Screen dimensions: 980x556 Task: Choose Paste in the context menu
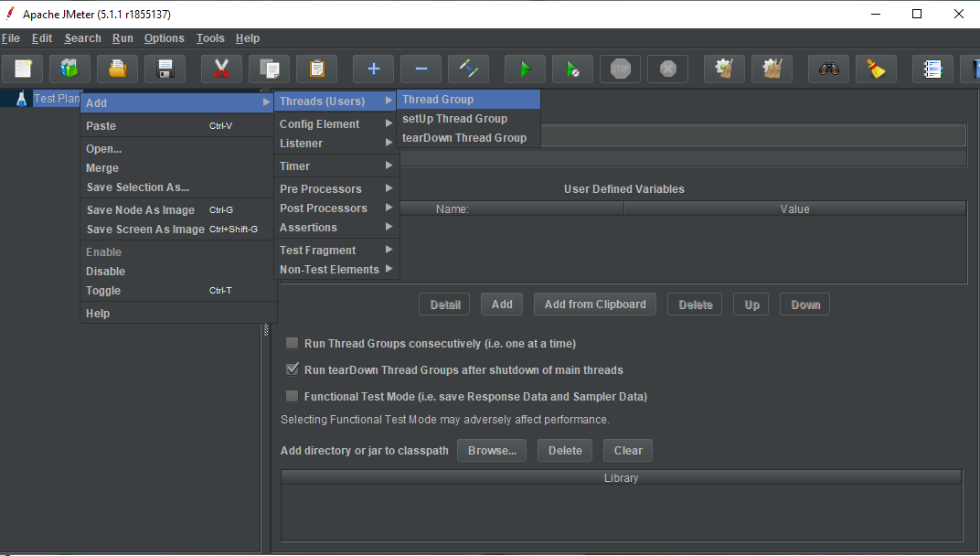click(177, 125)
